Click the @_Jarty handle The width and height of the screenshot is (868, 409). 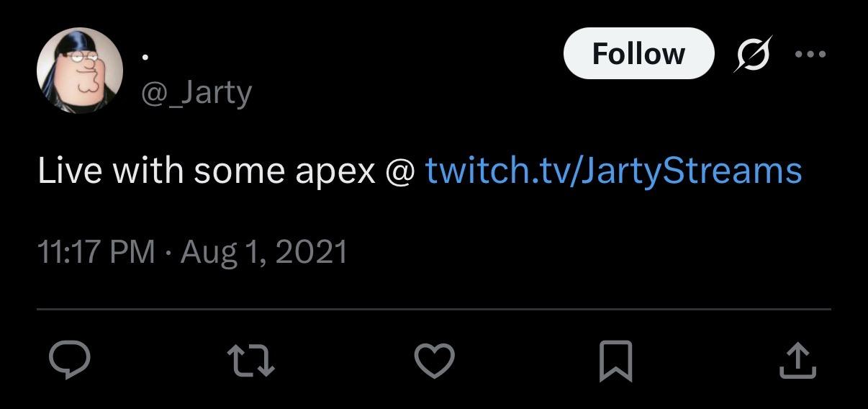196,93
